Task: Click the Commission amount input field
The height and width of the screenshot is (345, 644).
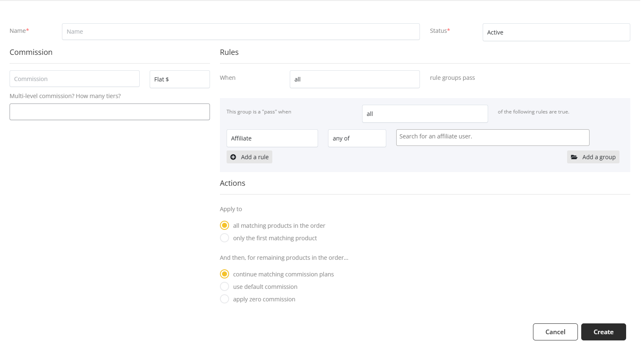Action: (x=74, y=79)
